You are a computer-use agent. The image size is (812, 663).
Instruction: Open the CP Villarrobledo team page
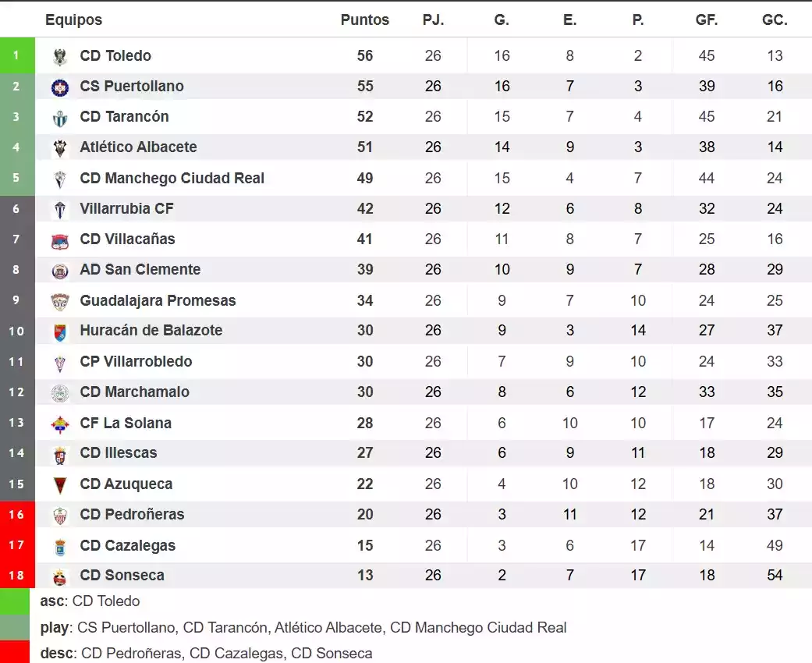136,362
